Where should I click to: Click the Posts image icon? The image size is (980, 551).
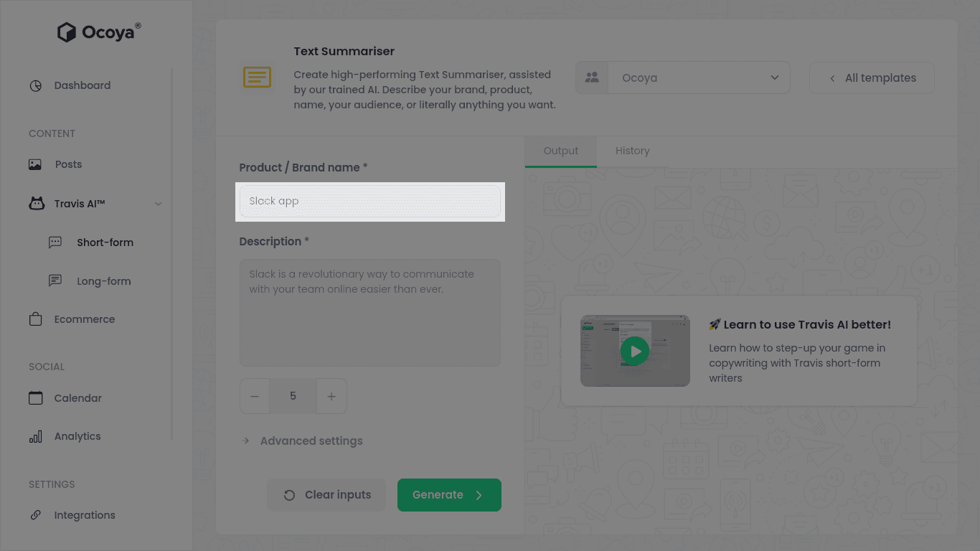click(x=35, y=164)
